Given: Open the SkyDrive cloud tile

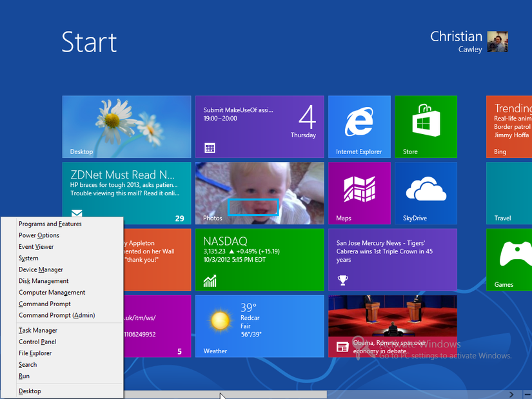Looking at the screenshot, I should (x=426, y=193).
